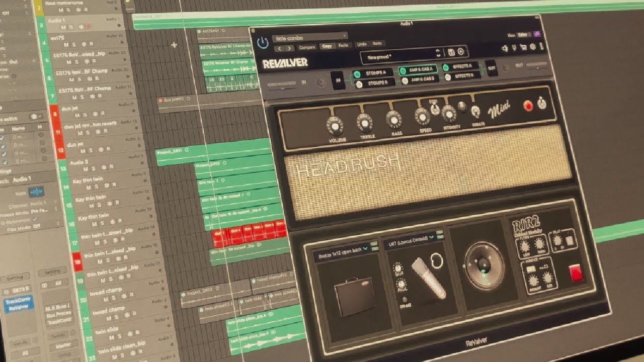
Task: Freeze the es175 track with snowflake icon
Action: tap(84, 45)
